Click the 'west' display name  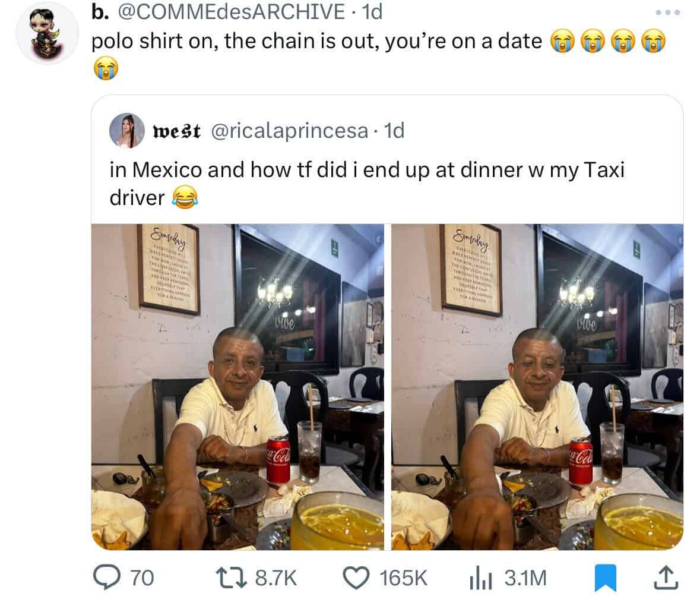176,131
